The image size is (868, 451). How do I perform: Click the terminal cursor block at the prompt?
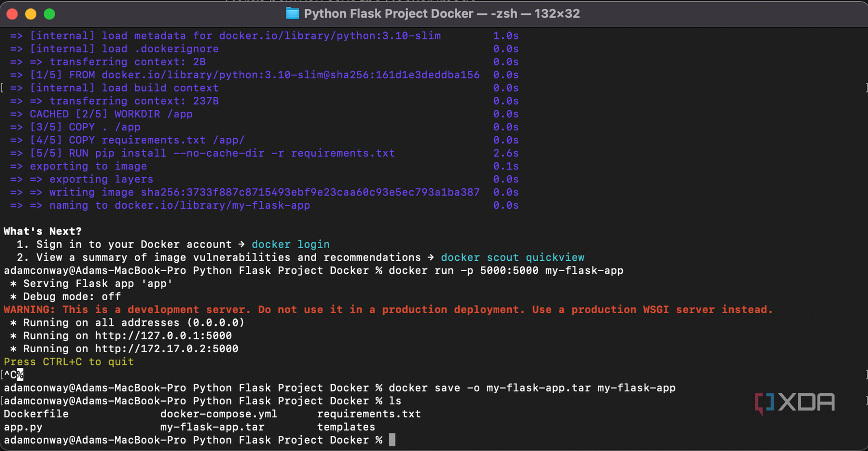coord(392,440)
